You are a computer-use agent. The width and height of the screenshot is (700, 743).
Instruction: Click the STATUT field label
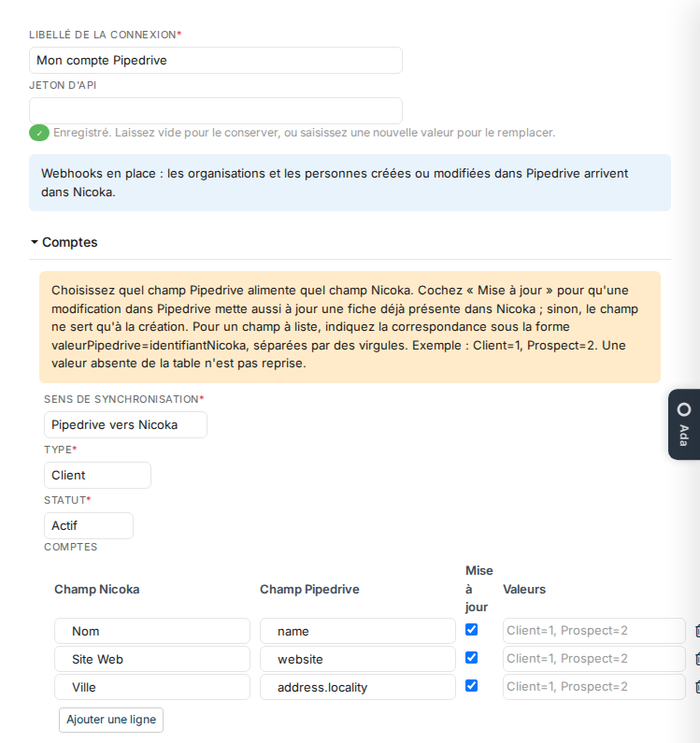67,500
